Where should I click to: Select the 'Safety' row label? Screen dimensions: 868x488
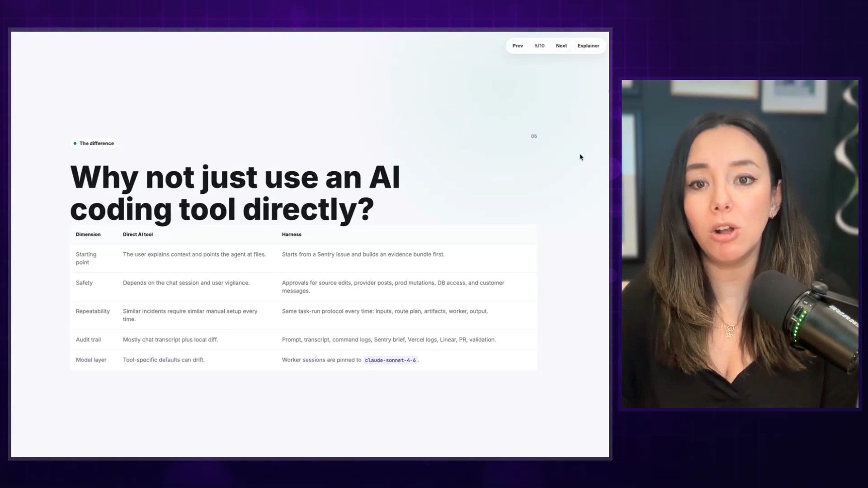[84, 283]
